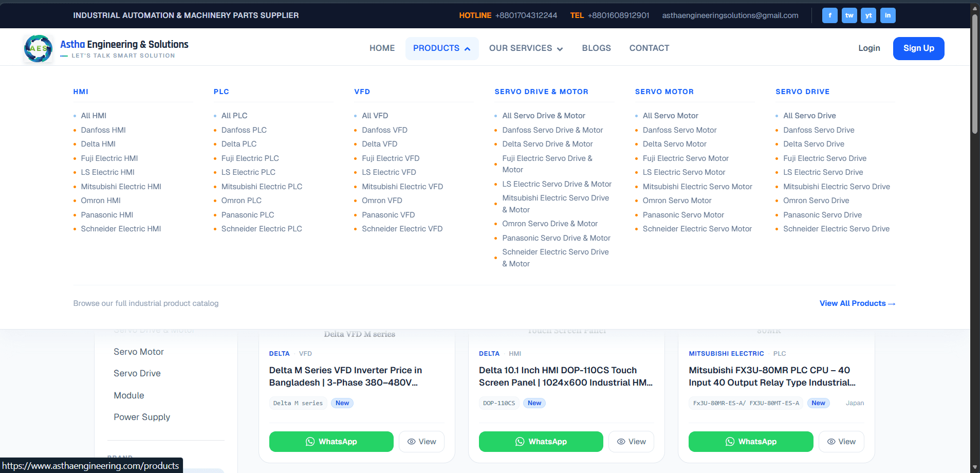Open the LinkedIn 'in' social icon
Image resolution: width=980 pixels, height=473 pixels.
coord(887,15)
